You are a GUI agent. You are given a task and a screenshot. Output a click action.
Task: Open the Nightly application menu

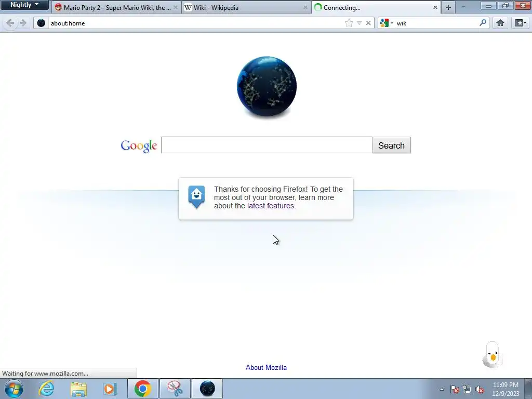point(24,5)
